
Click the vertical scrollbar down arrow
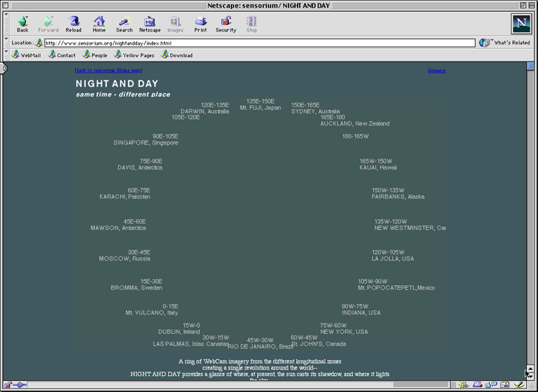pyautogui.click(x=530, y=375)
